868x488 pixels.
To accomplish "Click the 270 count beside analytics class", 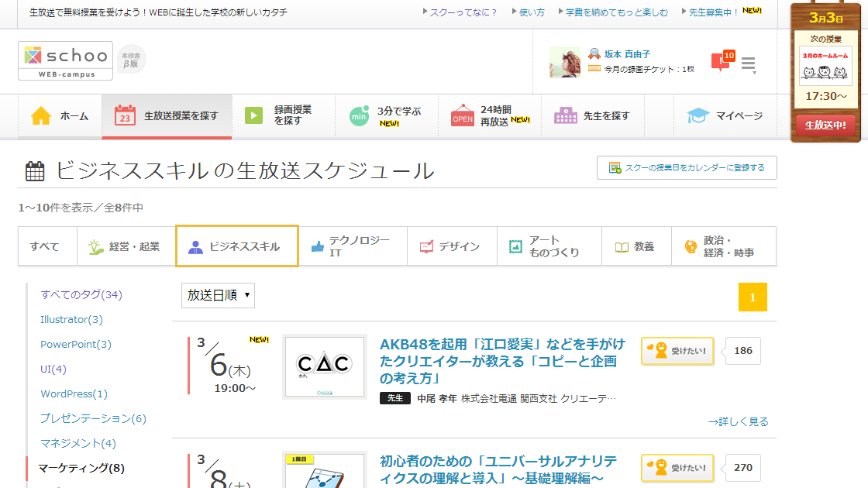I will 743,468.
